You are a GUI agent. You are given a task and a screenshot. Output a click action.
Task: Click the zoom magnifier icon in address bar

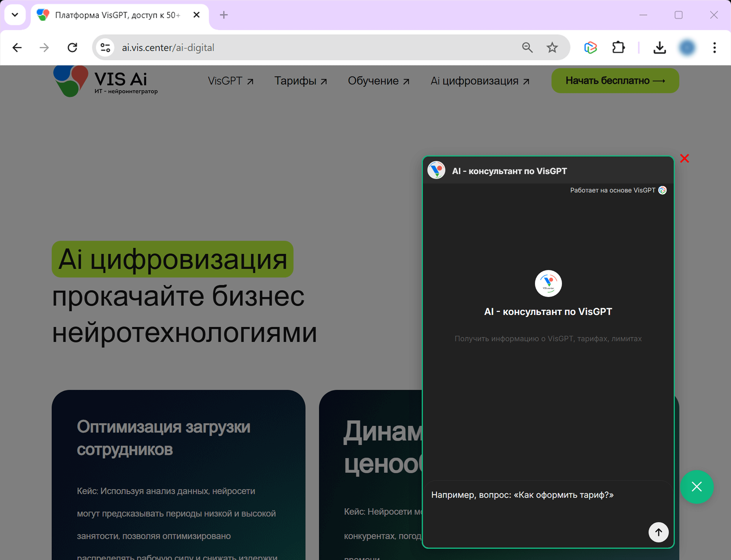point(527,48)
